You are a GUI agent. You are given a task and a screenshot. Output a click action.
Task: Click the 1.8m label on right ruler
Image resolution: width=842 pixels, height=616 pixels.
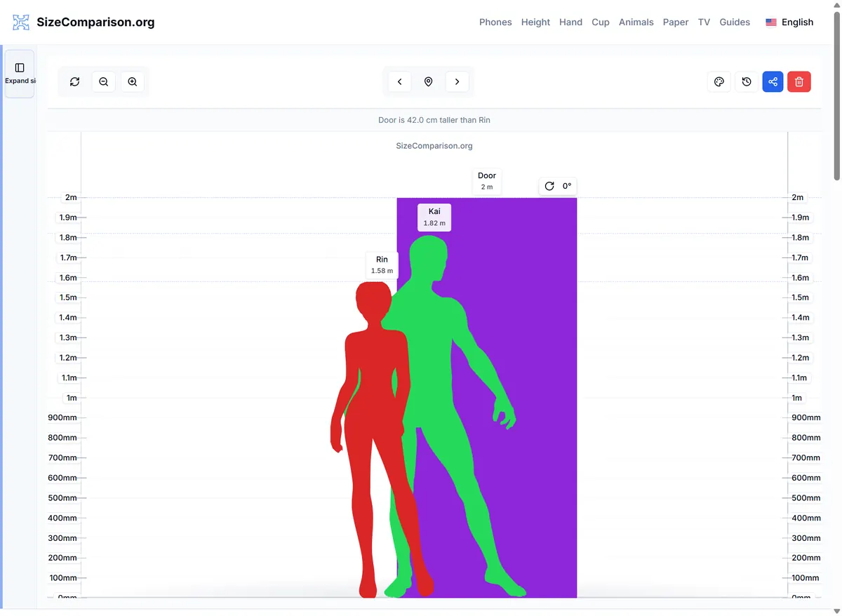click(800, 237)
